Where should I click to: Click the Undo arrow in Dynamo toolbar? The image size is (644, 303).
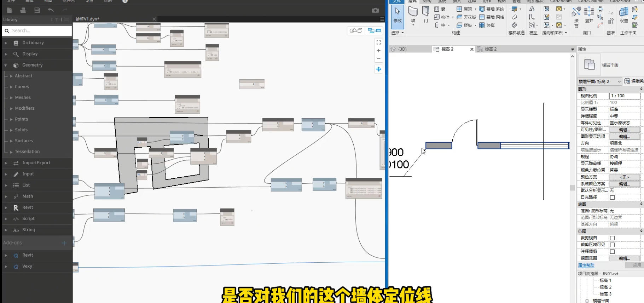pos(51,10)
